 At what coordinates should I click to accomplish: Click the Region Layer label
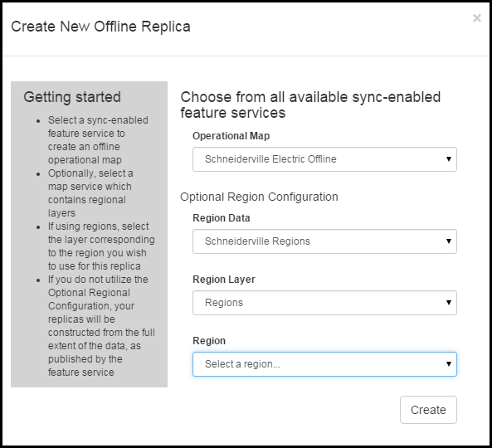coord(224,280)
